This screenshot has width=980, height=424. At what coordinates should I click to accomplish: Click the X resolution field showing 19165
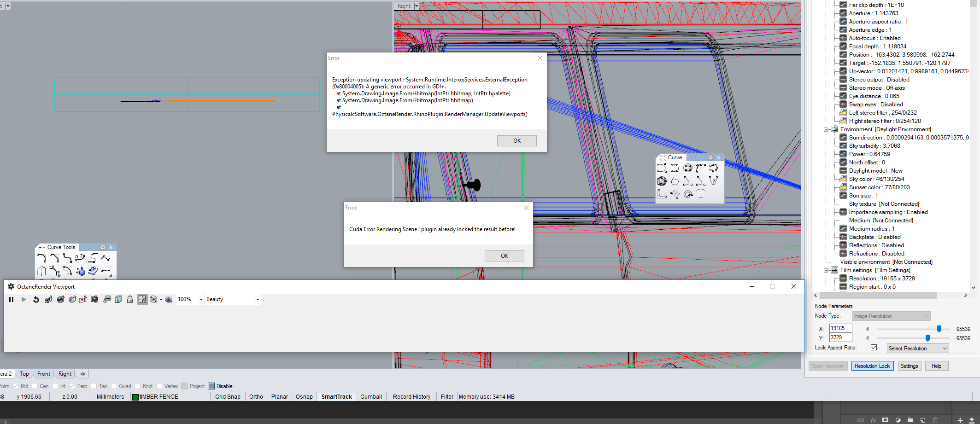coord(840,328)
